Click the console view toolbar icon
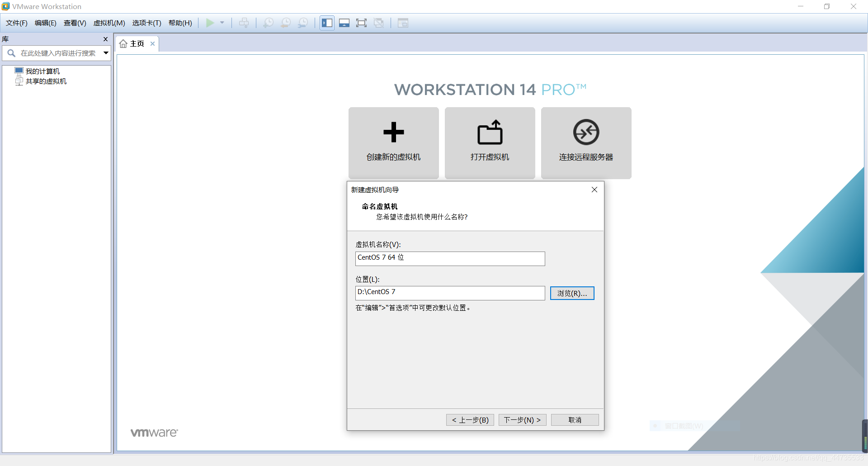 (x=403, y=23)
